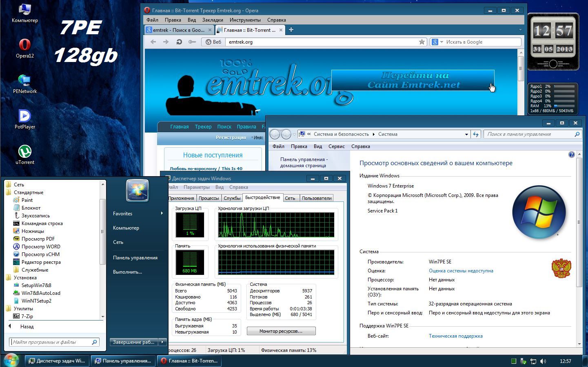Image resolution: width=588 pixels, height=367 pixels.
Task: Open the Control Panel address history dropdown
Action: pyautogui.click(x=466, y=134)
